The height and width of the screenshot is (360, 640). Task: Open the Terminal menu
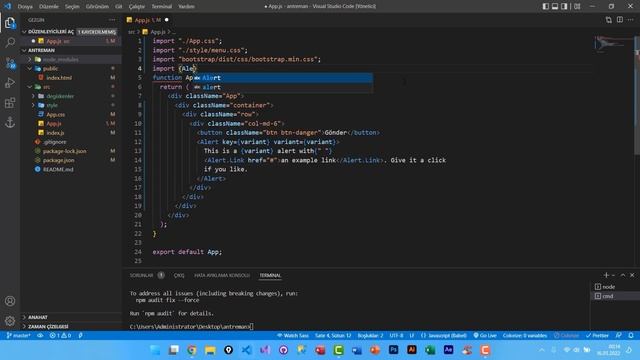click(162, 7)
